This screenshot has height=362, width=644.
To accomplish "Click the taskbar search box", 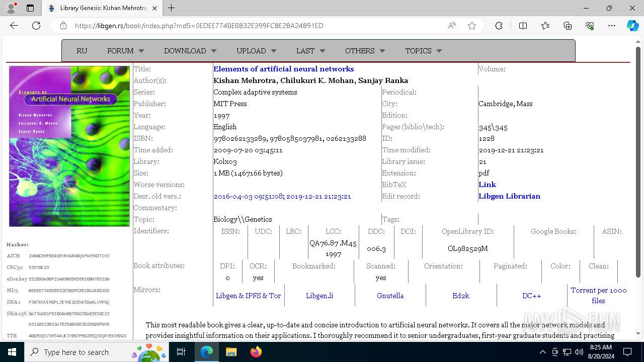I will 97,352.
